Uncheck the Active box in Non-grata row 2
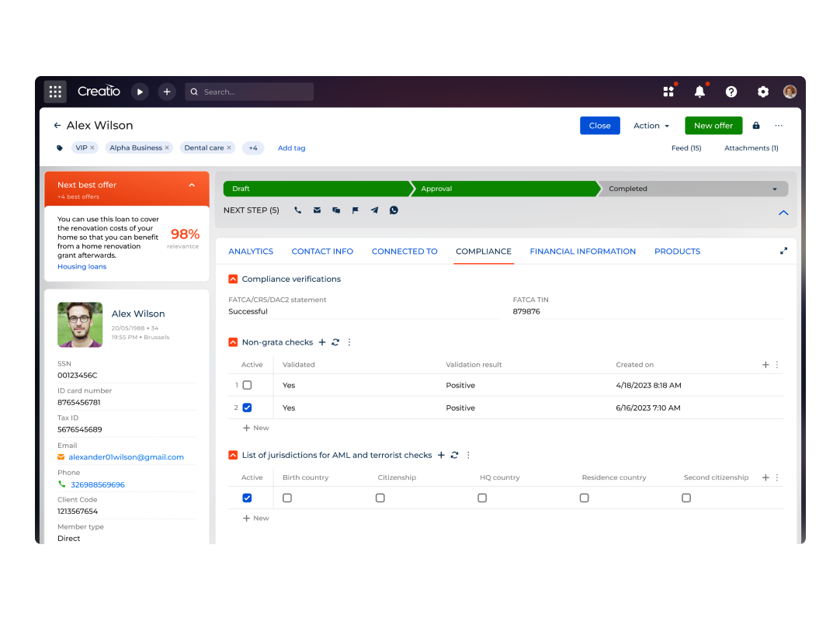The image size is (840, 621). 247,408
